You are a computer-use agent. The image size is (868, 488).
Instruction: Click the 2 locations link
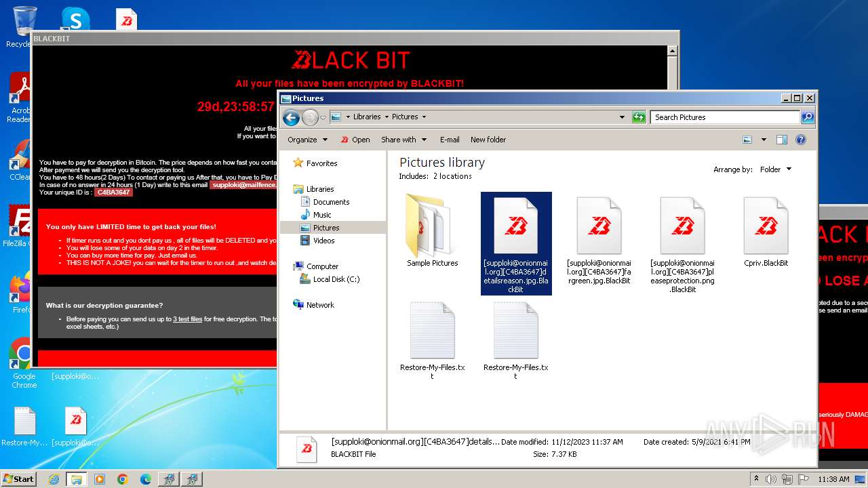tap(452, 176)
